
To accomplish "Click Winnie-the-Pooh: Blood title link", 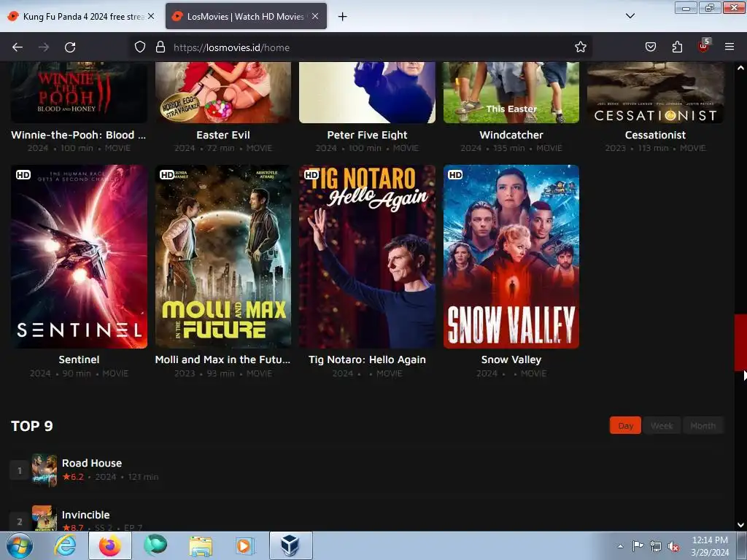I will pos(79,135).
